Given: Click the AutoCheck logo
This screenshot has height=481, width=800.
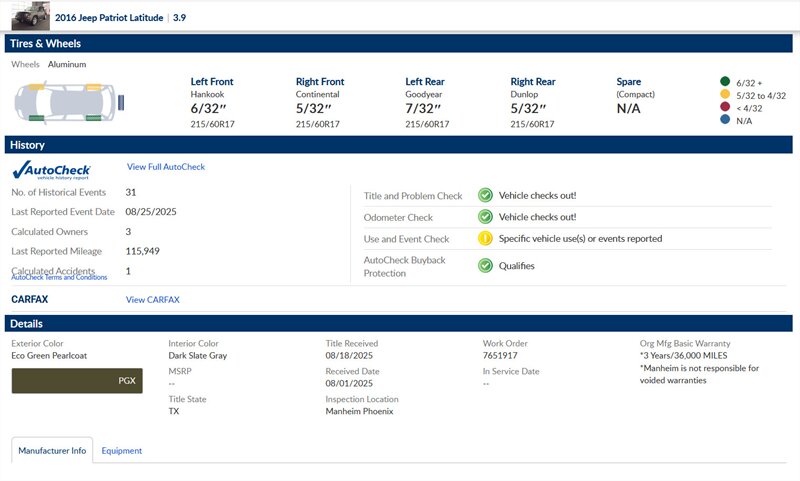Looking at the screenshot, I should (51, 170).
